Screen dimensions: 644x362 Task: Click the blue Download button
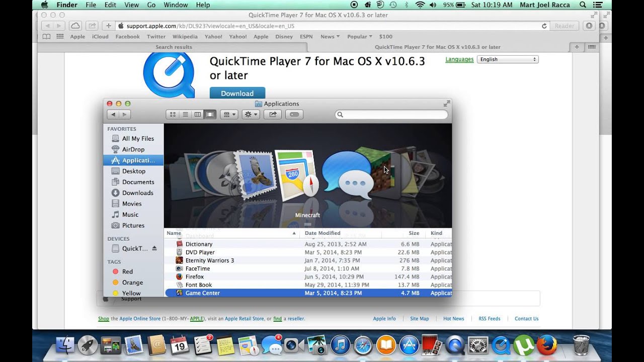(237, 94)
